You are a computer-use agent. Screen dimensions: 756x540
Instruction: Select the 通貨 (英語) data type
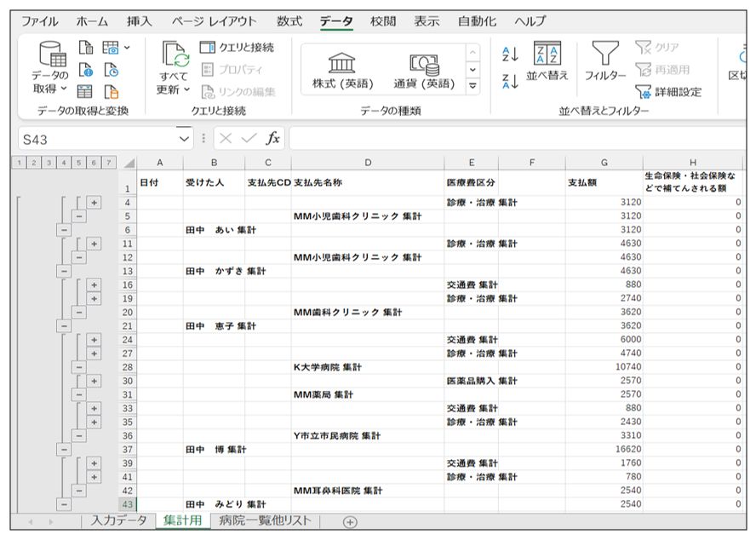pos(423,71)
